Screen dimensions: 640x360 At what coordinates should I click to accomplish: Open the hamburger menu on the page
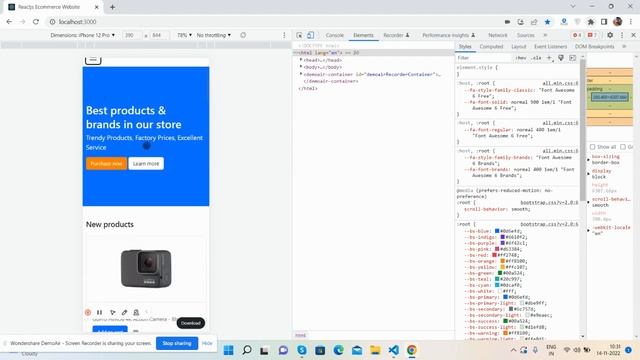93,60
